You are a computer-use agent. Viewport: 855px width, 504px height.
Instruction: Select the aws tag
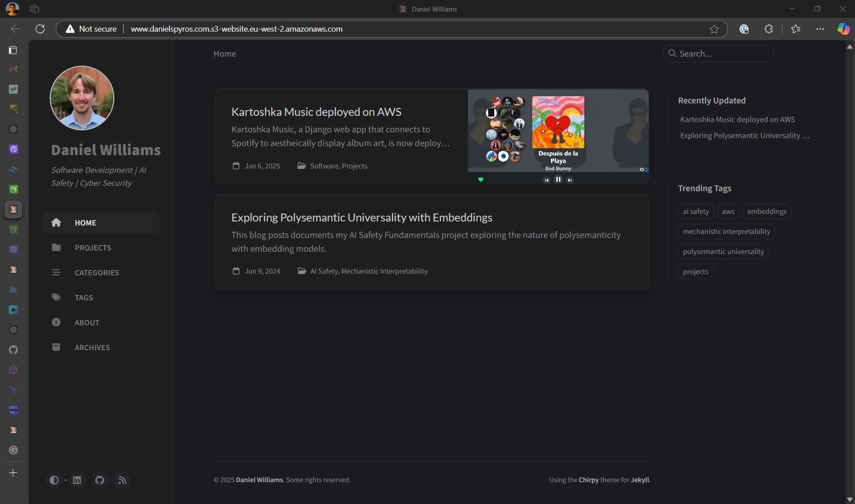[x=728, y=211]
